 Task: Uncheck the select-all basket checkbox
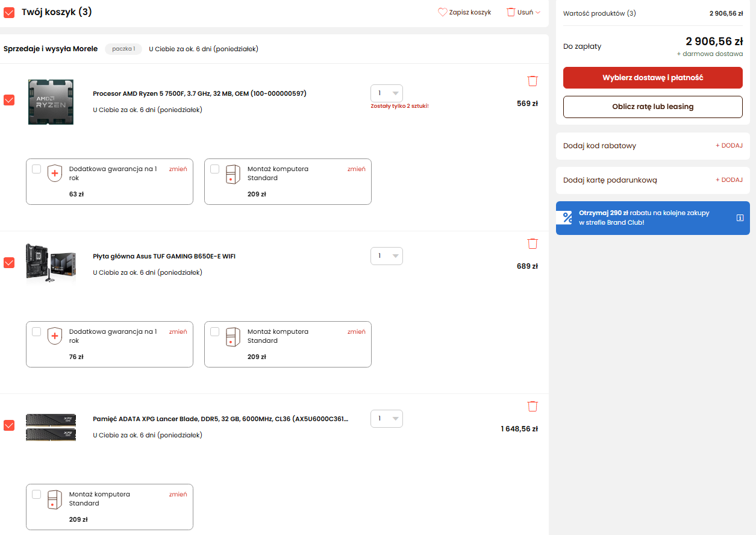9,12
